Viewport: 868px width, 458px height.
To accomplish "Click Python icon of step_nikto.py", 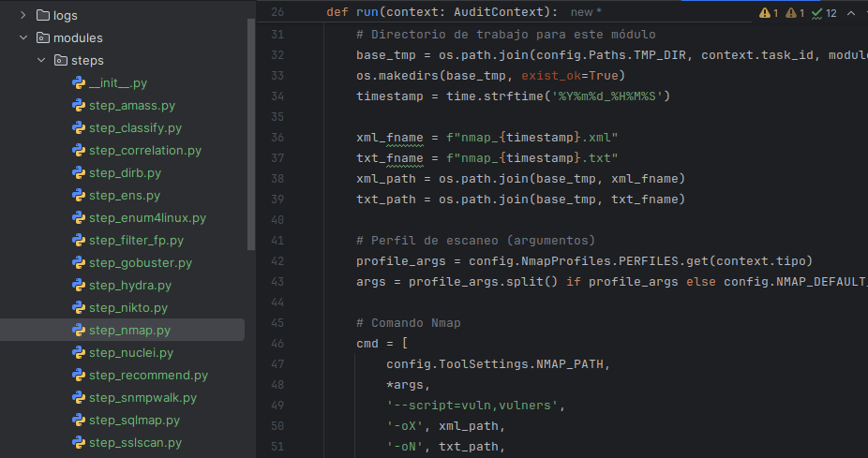I will (79, 307).
